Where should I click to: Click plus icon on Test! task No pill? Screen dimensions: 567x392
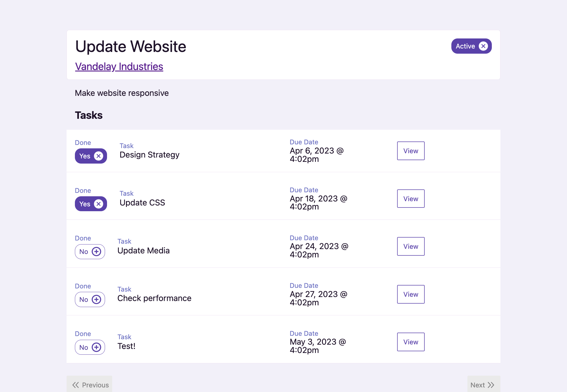96,348
